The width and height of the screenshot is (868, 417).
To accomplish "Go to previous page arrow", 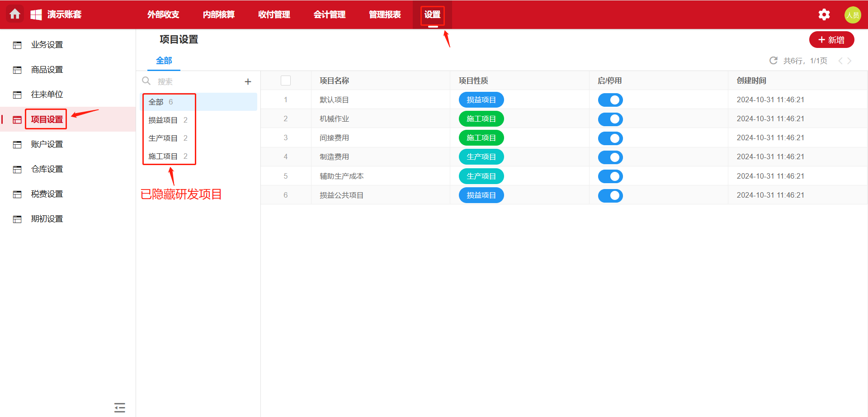I will point(840,61).
